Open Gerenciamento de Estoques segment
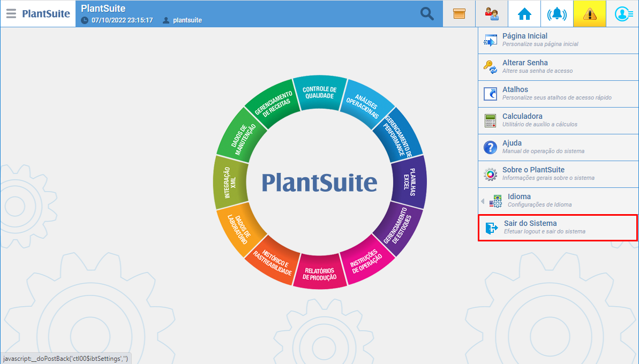 point(398,228)
